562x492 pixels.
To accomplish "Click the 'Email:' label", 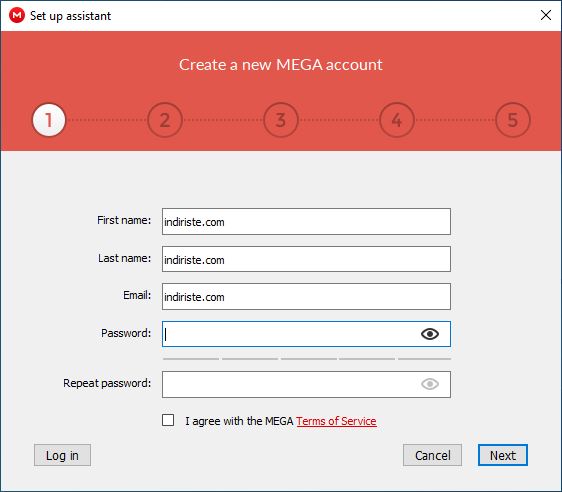I will (x=137, y=295).
